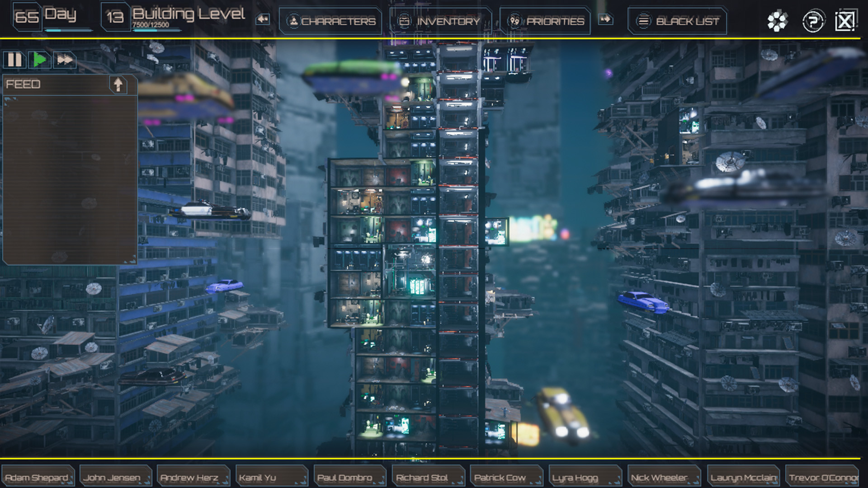Click the Building Level progress bar
The height and width of the screenshot is (488, 868).
[156, 30]
